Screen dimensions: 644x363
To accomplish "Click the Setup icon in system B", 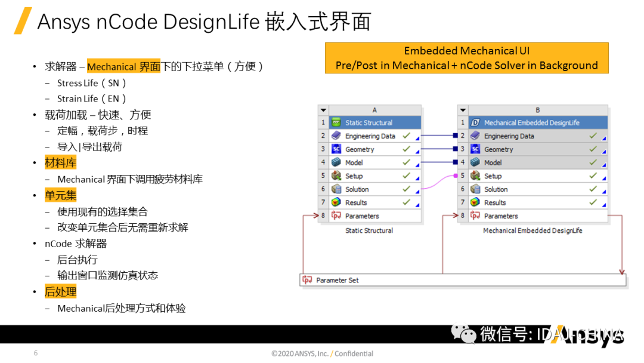I will coord(475,176).
